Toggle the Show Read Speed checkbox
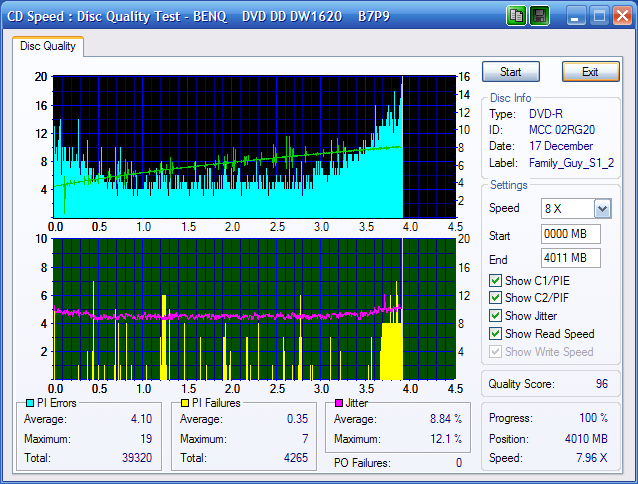638x484 pixels. coord(496,334)
